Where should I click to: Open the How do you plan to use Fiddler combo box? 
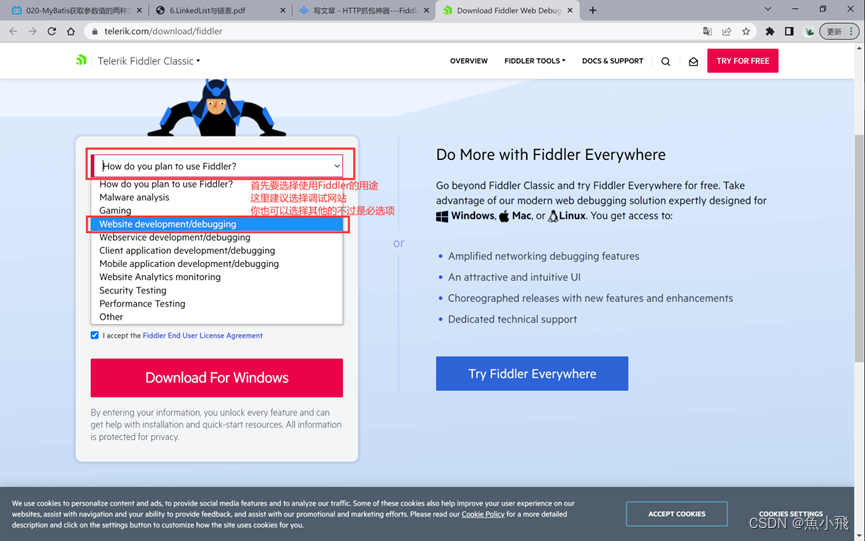pos(217,166)
